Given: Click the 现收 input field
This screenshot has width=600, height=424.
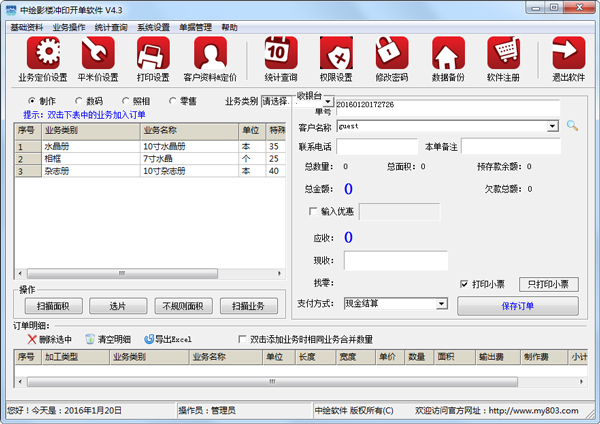Looking at the screenshot, I should [x=396, y=261].
